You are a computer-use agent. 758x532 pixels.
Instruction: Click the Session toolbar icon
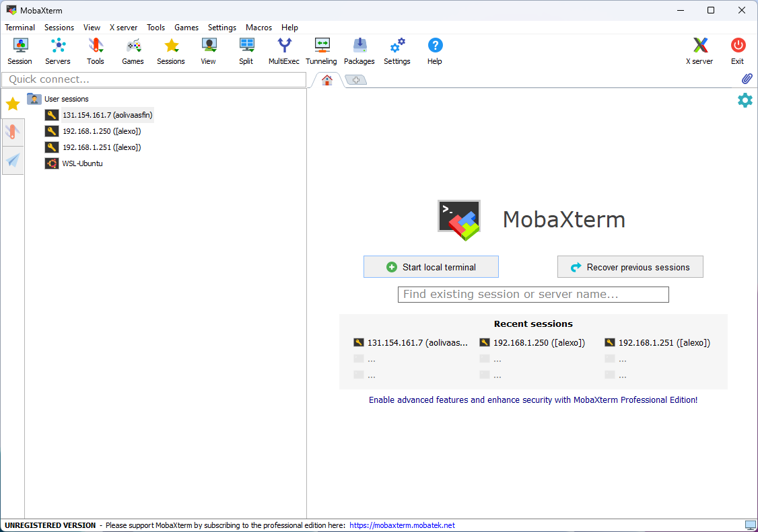click(x=20, y=51)
